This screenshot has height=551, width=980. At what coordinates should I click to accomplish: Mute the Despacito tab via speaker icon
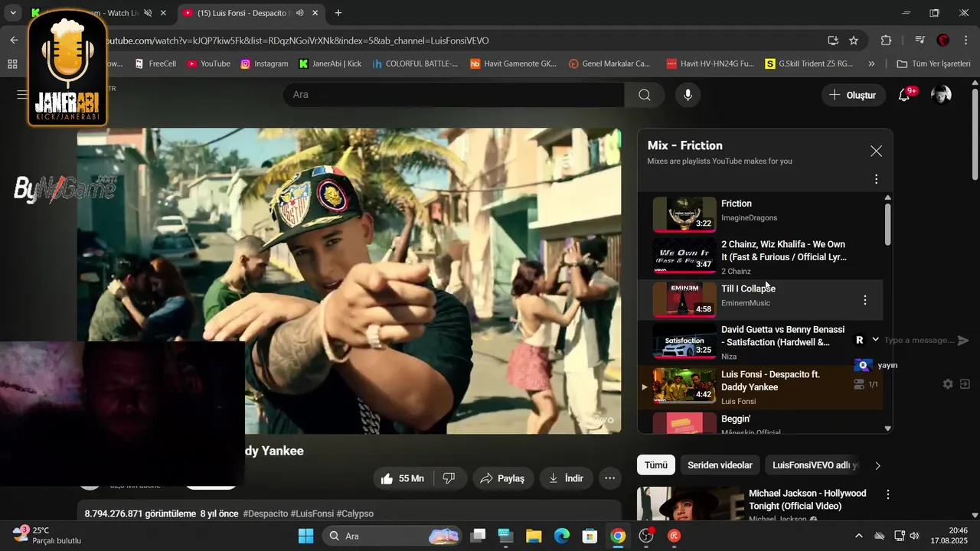(299, 13)
